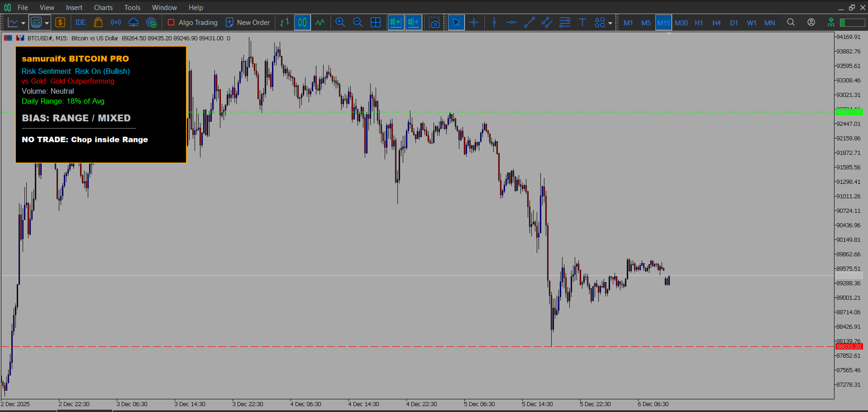Open the Tools menu
Screen dimensions: 868x412
(132, 8)
